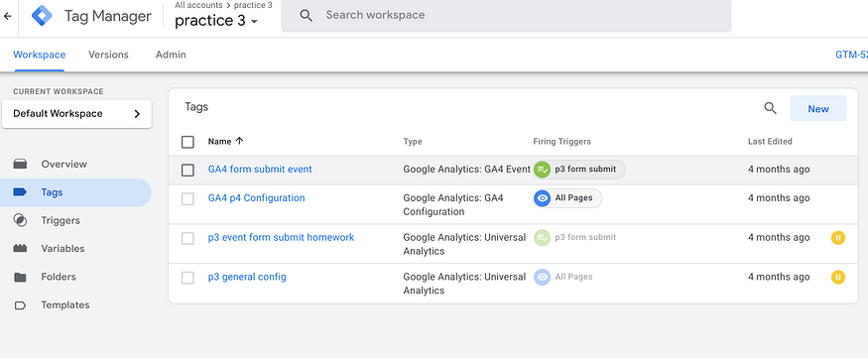Viewport: 868px width, 358px height.
Task: Click the p3 form submit trigger chip
Action: tap(578, 170)
